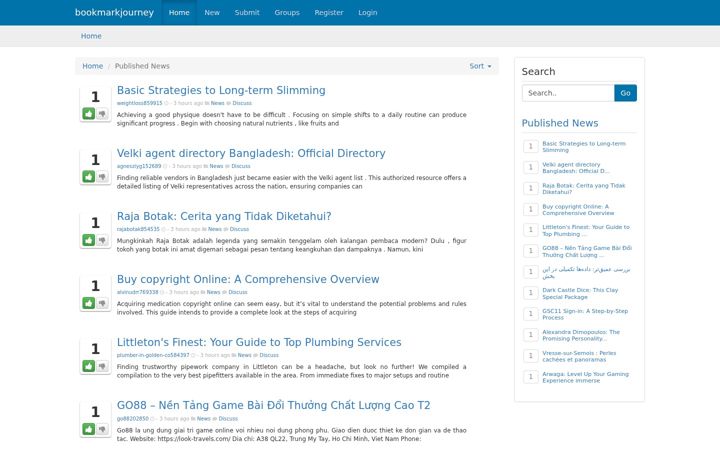This screenshot has height=450, width=720.
Task: Upvote the GO88 game story
Action: (89, 429)
